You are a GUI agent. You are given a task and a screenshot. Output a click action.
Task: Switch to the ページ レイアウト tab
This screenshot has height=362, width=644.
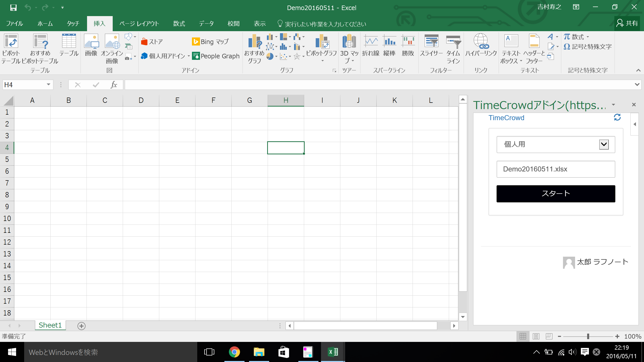[139, 24]
